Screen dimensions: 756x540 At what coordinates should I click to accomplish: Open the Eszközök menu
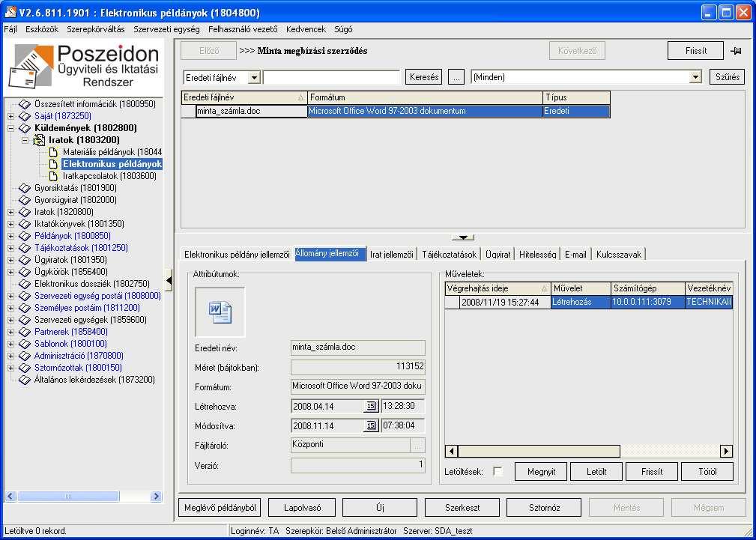pyautogui.click(x=42, y=29)
